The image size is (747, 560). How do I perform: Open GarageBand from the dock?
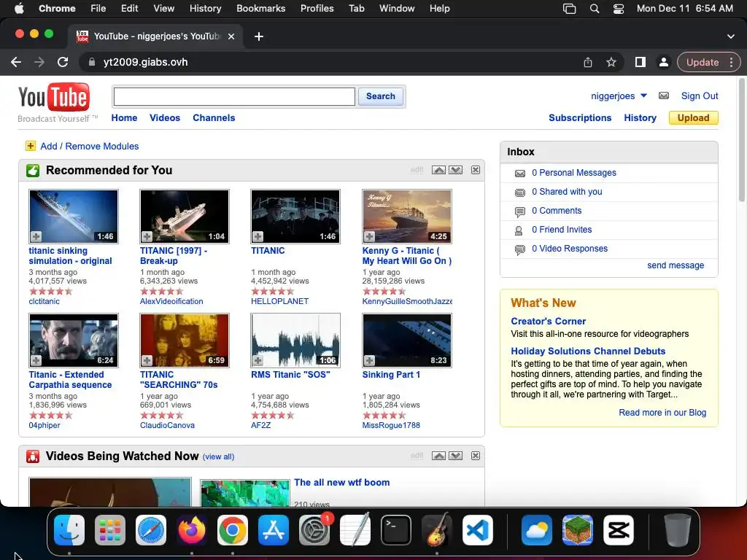(x=437, y=530)
